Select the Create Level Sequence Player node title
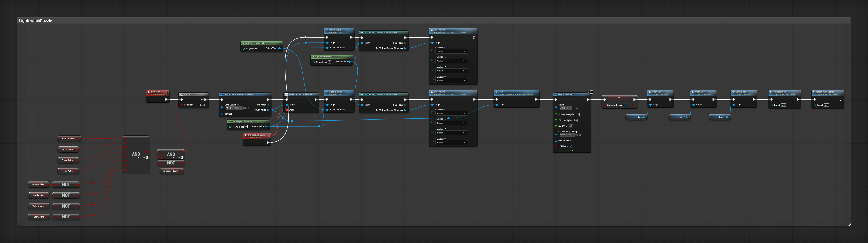 pyautogui.click(x=238, y=95)
